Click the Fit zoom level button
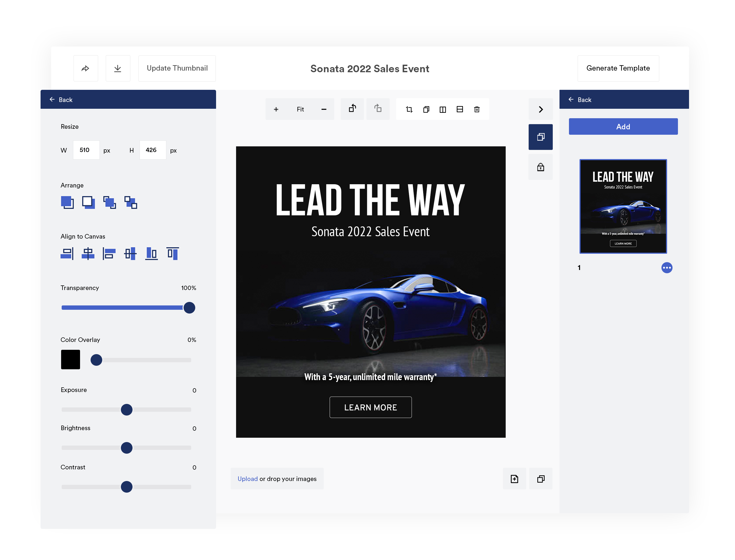Viewport: 735px width, 560px height. point(300,109)
